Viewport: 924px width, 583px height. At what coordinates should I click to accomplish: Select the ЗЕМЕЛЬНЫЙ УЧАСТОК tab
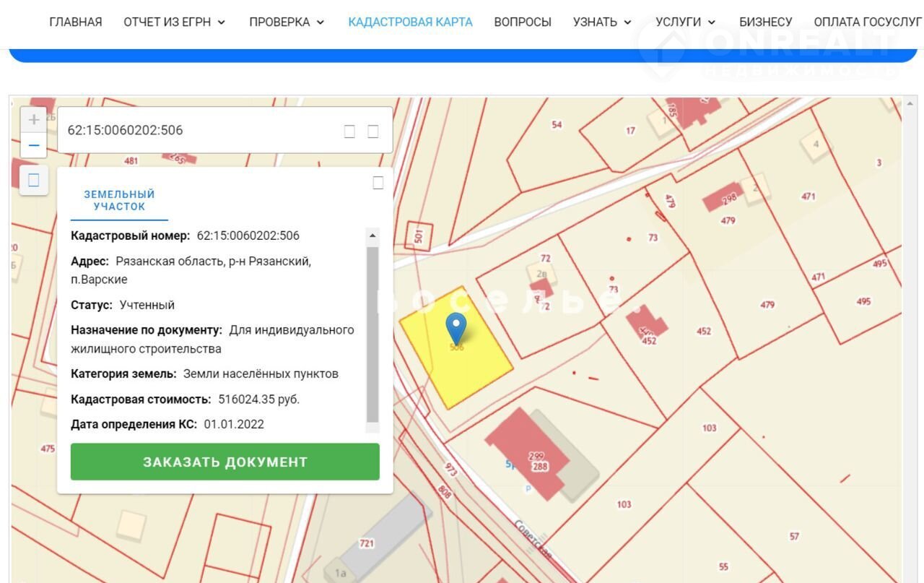point(119,201)
